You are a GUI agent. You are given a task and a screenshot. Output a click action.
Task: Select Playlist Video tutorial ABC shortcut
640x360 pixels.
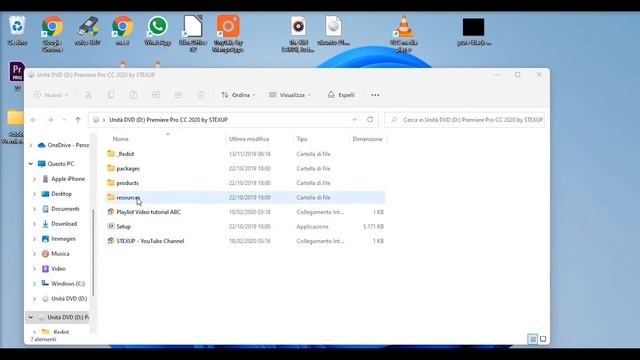pyautogui.click(x=245, y=212)
